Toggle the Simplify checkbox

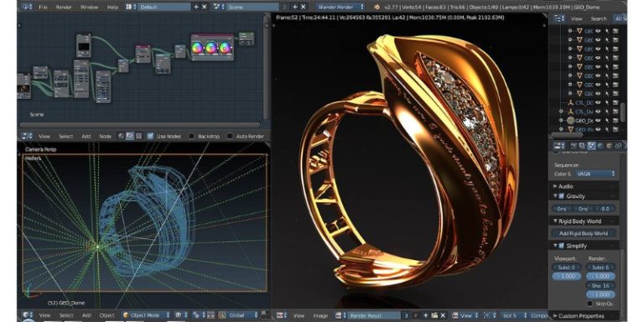562,246
